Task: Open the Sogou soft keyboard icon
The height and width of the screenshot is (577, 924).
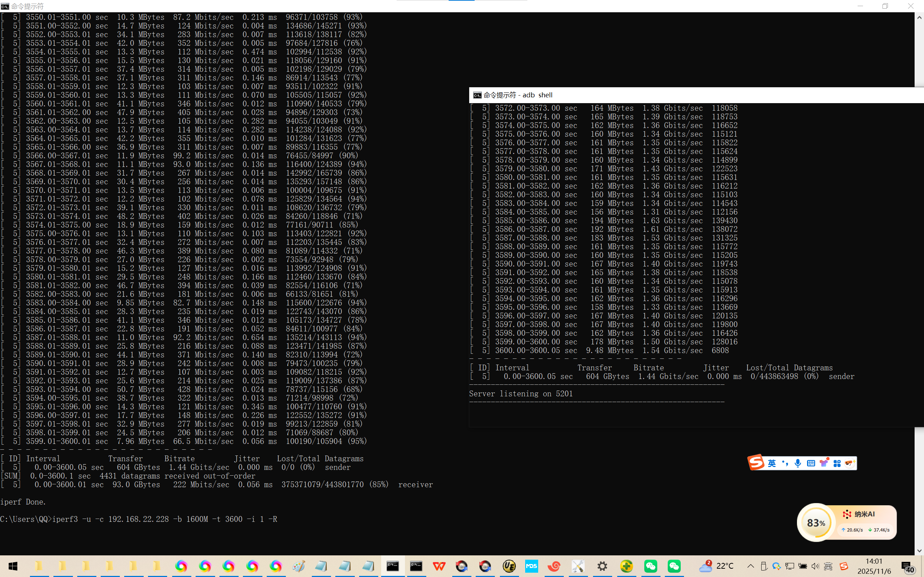Action: [x=811, y=463]
